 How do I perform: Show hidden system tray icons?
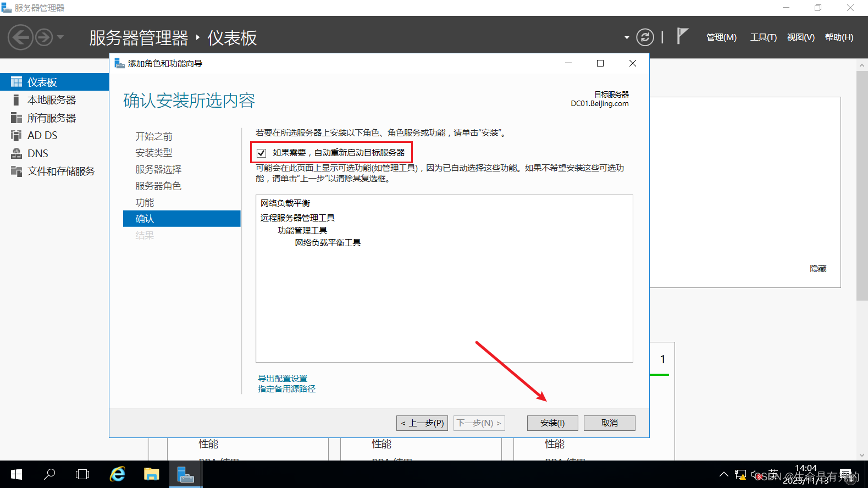(x=724, y=474)
